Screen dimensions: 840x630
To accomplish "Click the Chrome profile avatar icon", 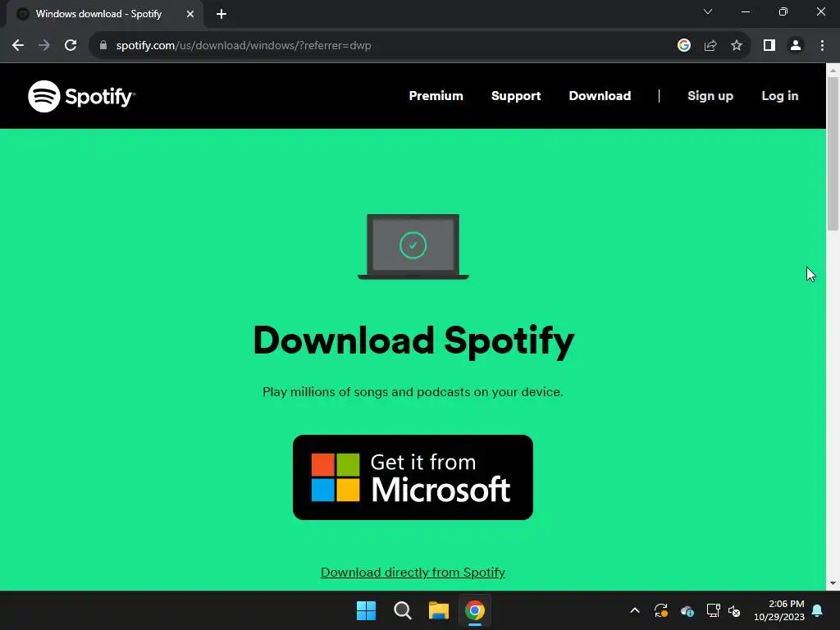I will tap(796, 46).
